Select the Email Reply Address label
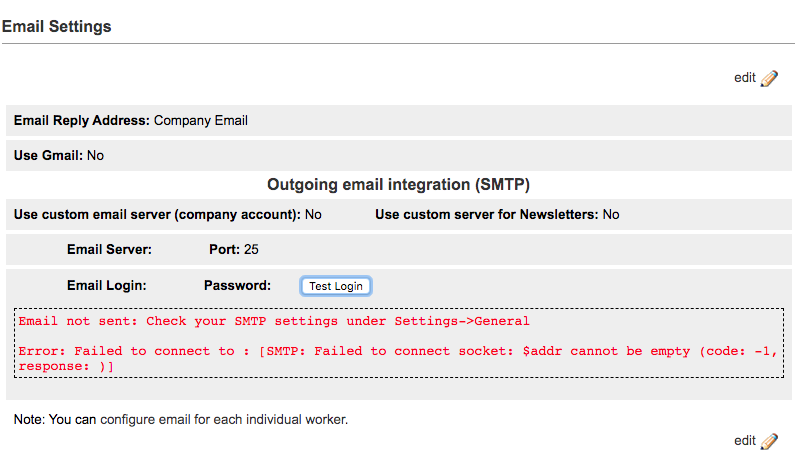Viewport: 795px width, 460px height. click(81, 120)
